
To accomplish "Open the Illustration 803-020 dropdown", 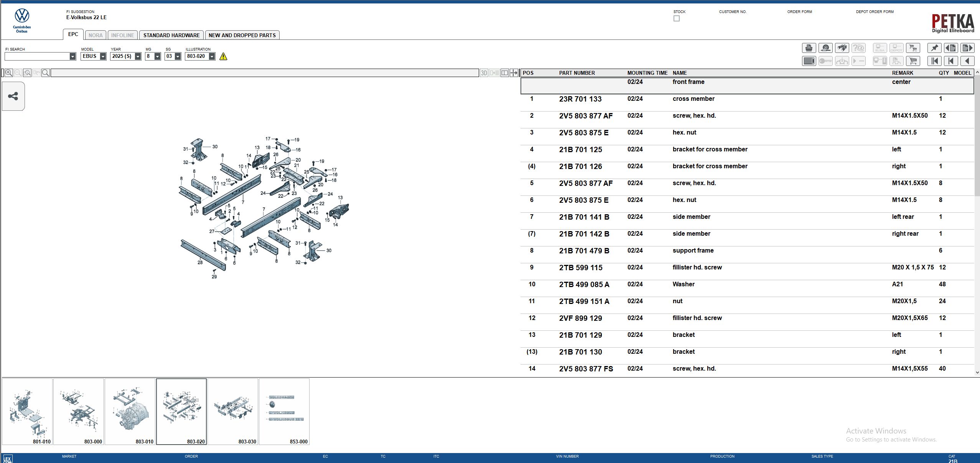I will [x=212, y=56].
